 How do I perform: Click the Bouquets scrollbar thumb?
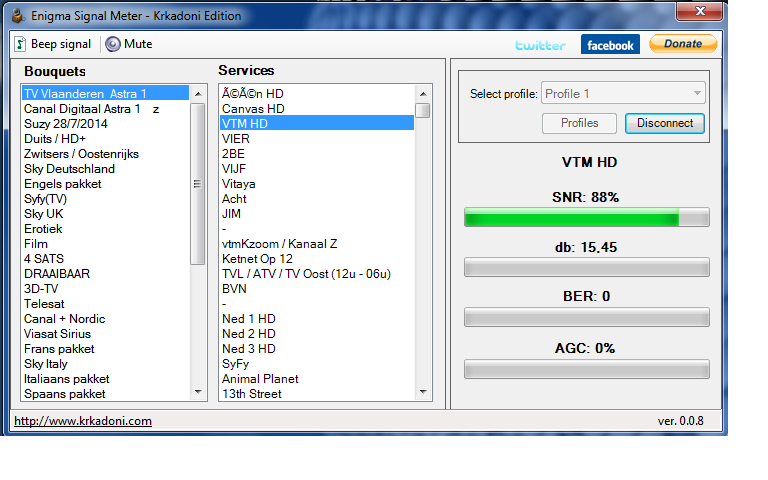pos(198,184)
